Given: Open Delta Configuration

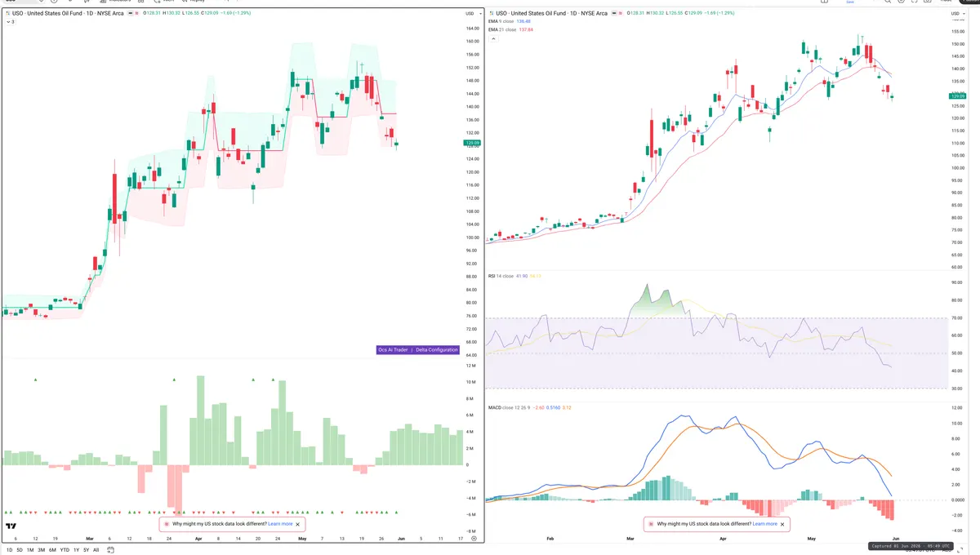Looking at the screenshot, I should coord(437,349).
